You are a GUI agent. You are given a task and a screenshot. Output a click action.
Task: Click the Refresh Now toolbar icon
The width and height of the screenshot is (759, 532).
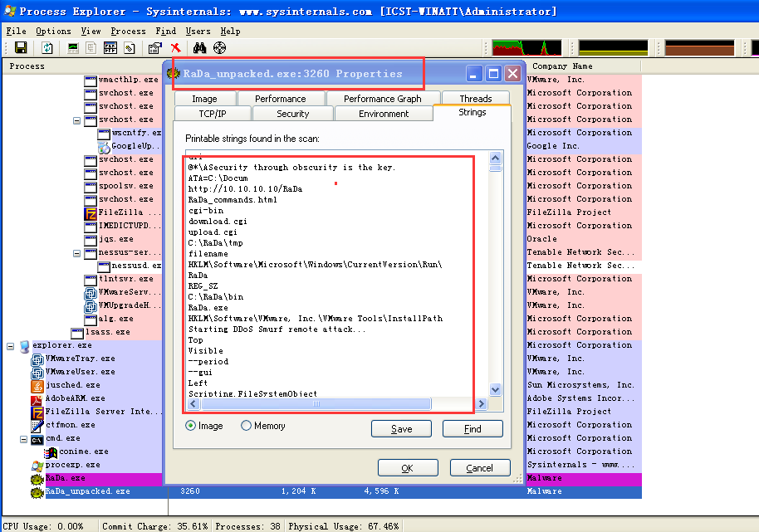(47, 47)
